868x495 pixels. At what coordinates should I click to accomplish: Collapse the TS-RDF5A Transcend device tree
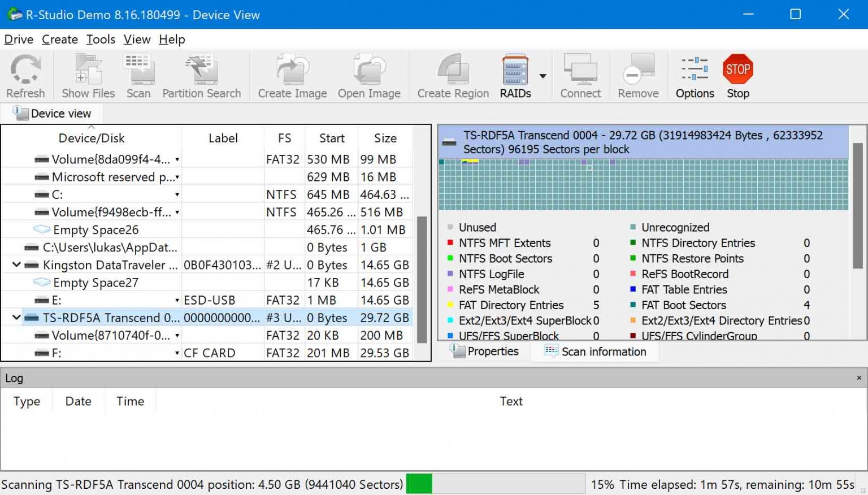tap(15, 318)
